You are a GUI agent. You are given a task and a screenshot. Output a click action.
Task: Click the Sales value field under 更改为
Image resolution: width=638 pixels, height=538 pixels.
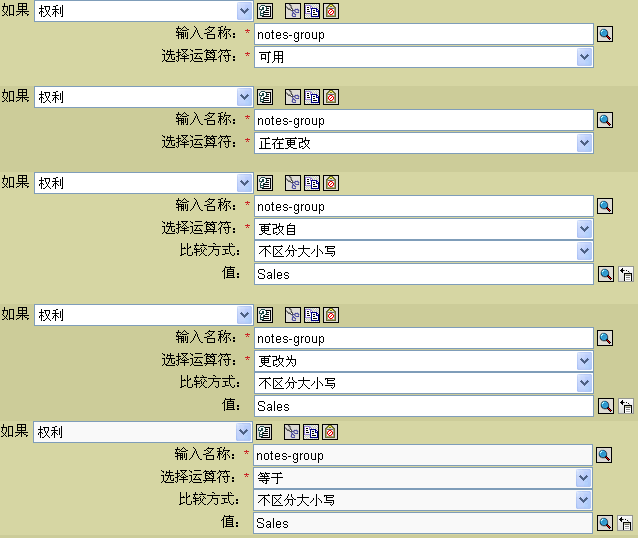click(x=422, y=406)
